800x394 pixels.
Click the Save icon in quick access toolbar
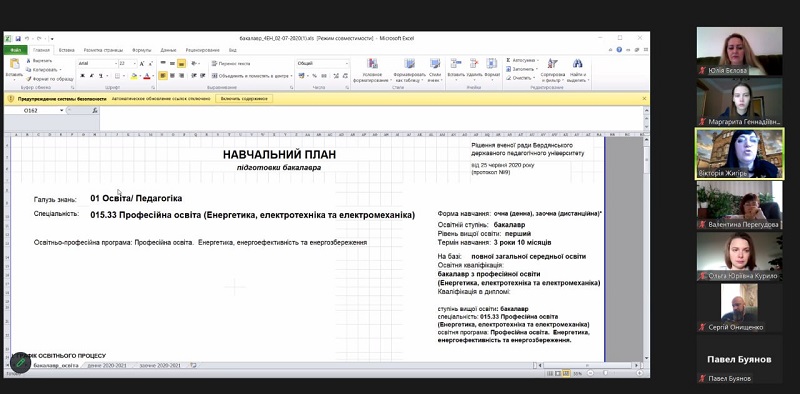[x=18, y=38]
